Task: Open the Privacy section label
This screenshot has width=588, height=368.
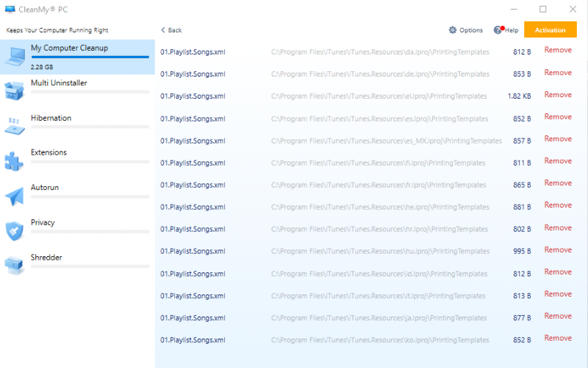Action: 43,222
